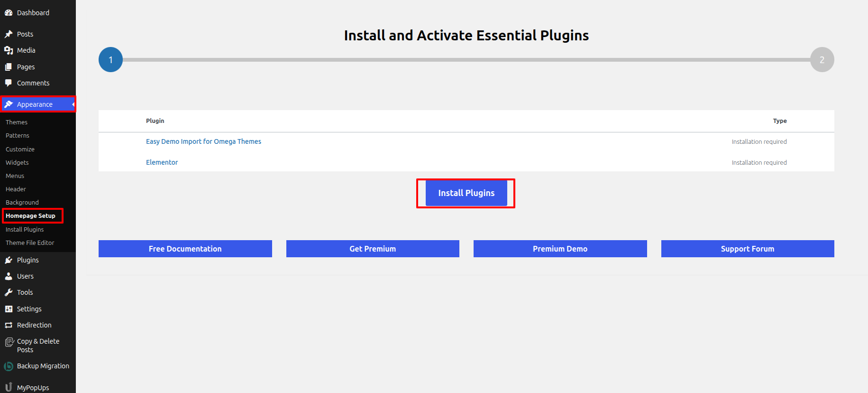Click the Media library icon
The width and height of the screenshot is (868, 393).
[9, 50]
